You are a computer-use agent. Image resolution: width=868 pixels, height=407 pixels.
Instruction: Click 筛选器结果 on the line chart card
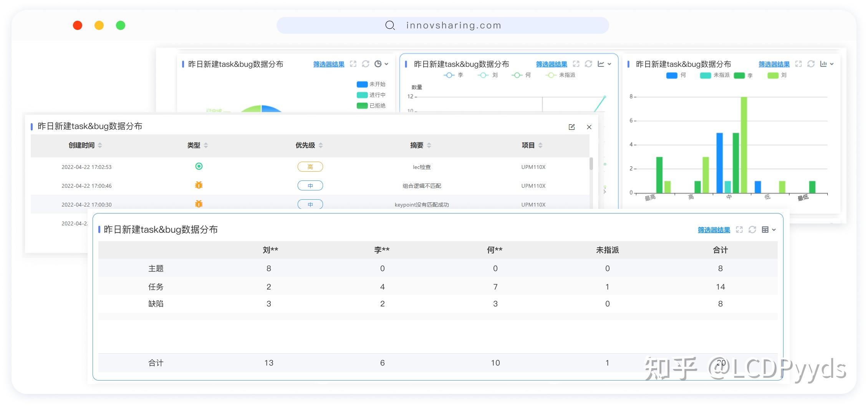pos(552,64)
